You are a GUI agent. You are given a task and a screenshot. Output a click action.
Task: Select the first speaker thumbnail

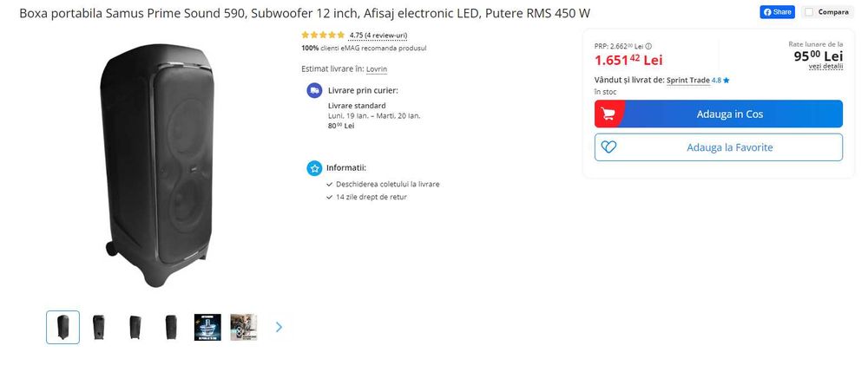[x=62, y=327]
